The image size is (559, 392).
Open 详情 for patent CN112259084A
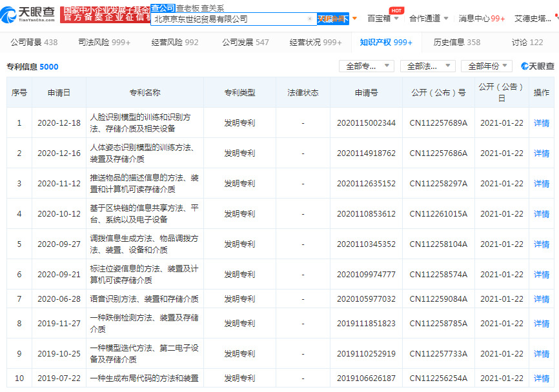pyautogui.click(x=541, y=299)
